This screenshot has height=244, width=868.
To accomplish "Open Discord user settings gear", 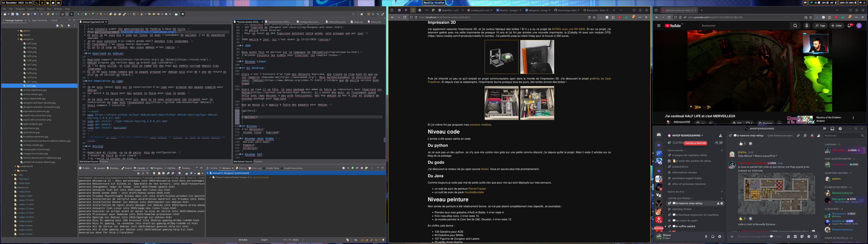I will [x=720, y=236].
